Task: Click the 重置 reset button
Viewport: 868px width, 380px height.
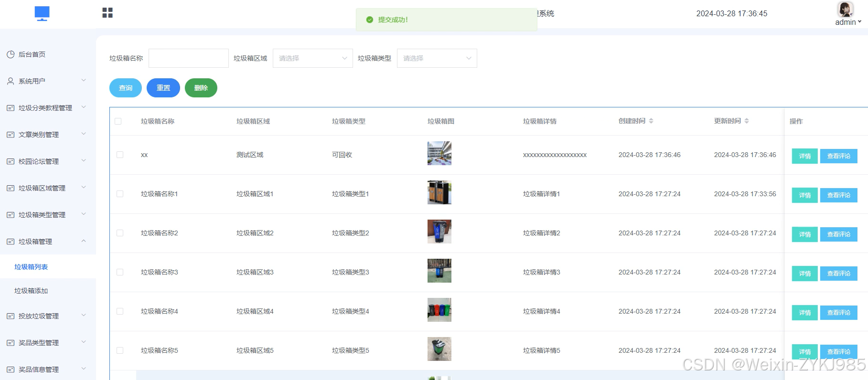Action: pyautogui.click(x=163, y=88)
